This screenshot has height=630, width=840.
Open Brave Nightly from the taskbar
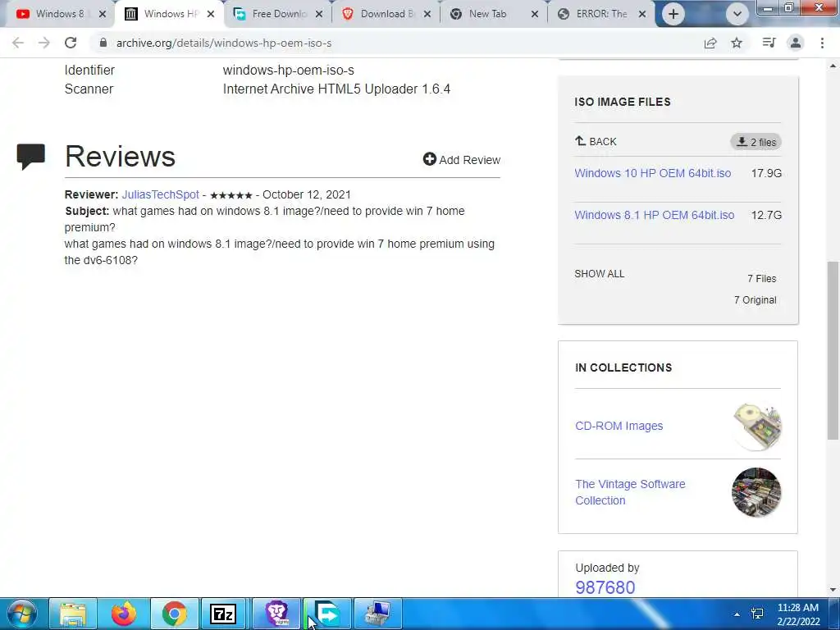(x=276, y=614)
